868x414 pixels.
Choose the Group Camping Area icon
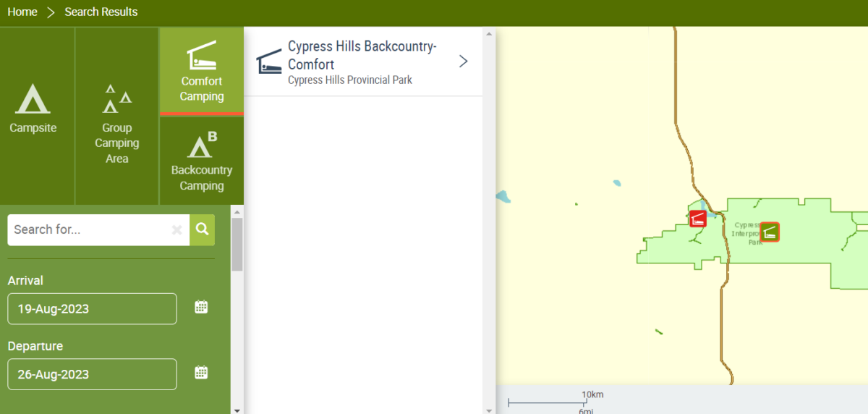click(x=116, y=99)
